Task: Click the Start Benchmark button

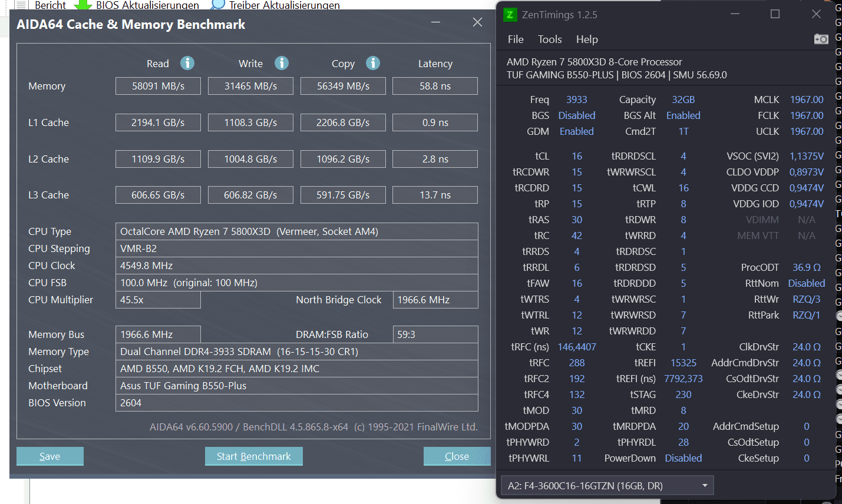Action: (254, 456)
